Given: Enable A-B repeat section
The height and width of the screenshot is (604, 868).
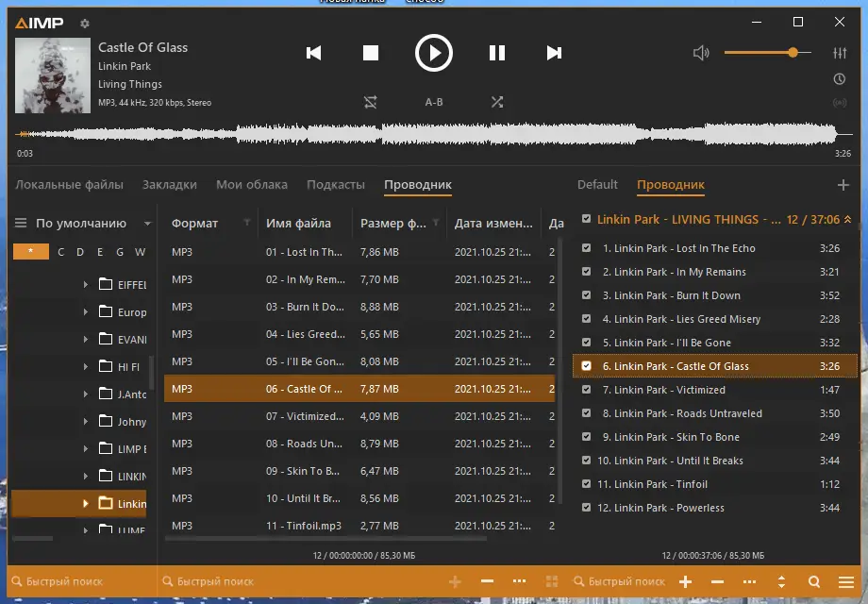Looking at the screenshot, I should [434, 102].
